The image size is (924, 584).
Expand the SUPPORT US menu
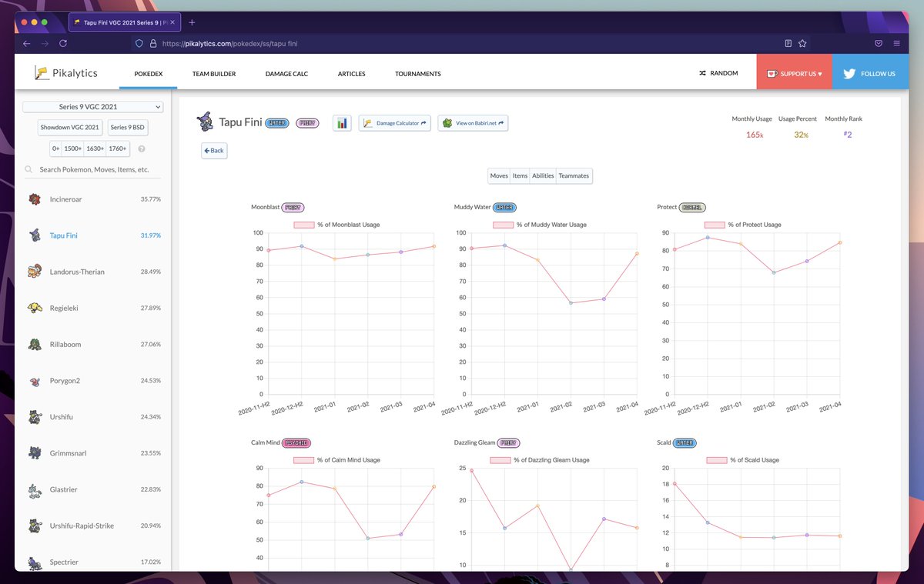794,72
